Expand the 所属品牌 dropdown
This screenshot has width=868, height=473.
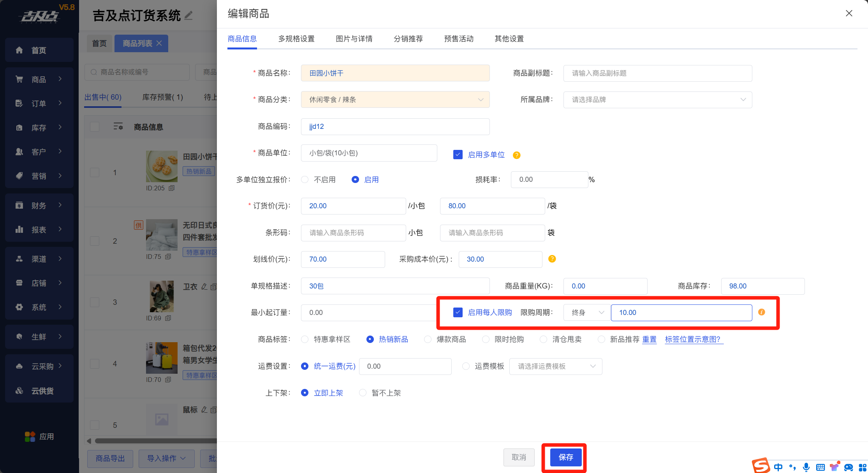tap(657, 100)
